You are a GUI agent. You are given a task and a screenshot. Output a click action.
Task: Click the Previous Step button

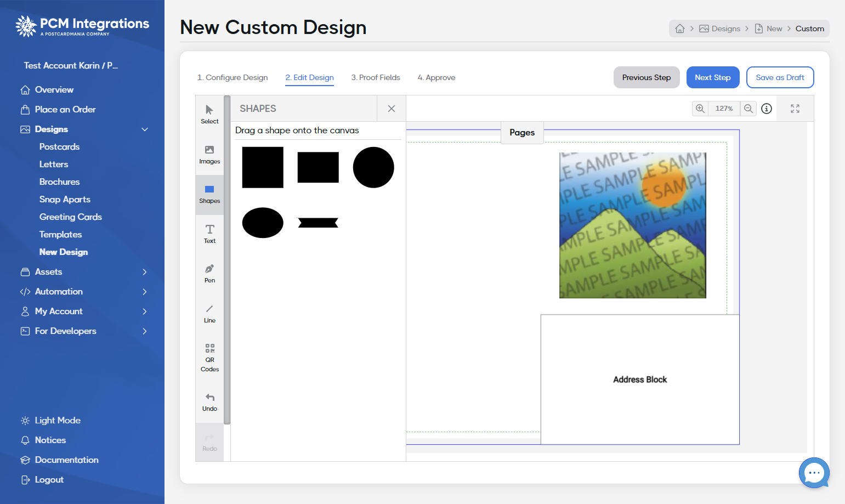coord(646,77)
